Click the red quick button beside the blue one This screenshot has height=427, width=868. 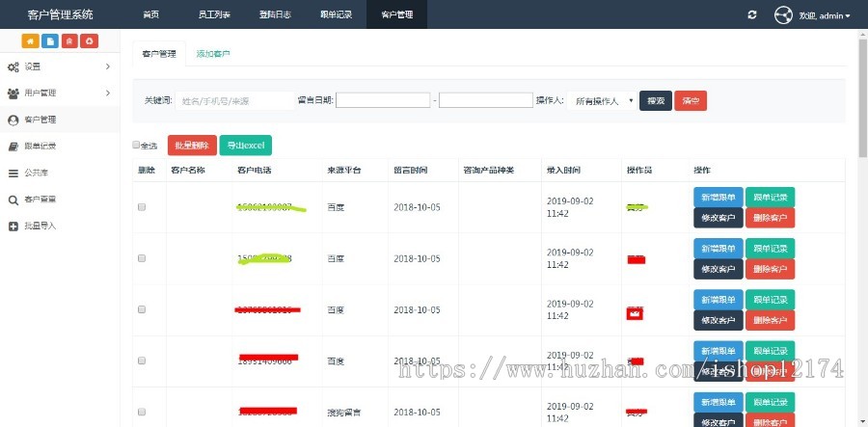coord(69,40)
